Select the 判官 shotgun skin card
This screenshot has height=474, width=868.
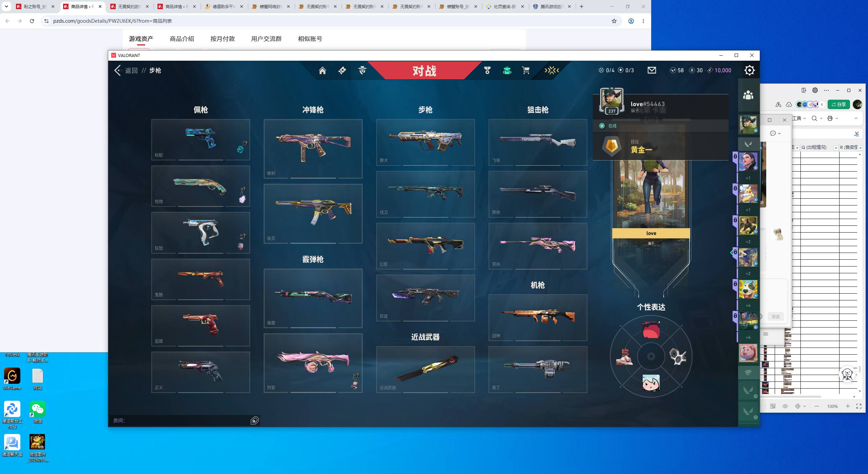[313, 363]
